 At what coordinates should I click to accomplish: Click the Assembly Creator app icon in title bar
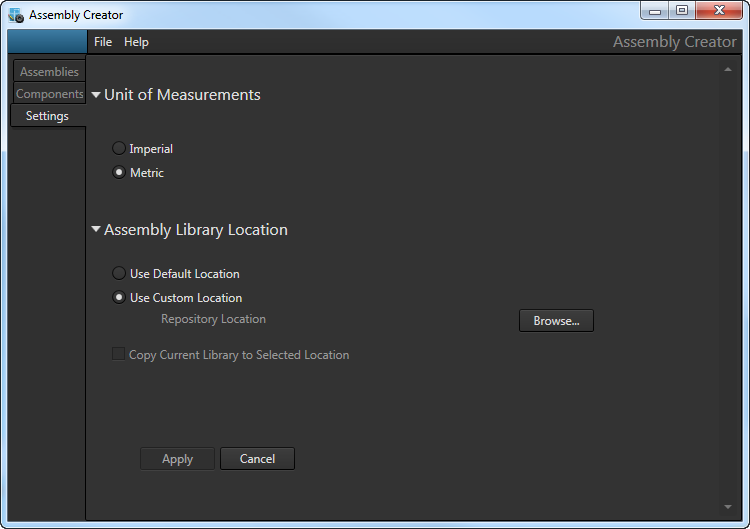click(16, 15)
